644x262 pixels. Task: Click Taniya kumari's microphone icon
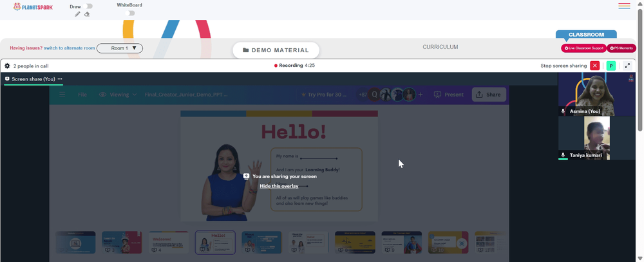(563, 155)
